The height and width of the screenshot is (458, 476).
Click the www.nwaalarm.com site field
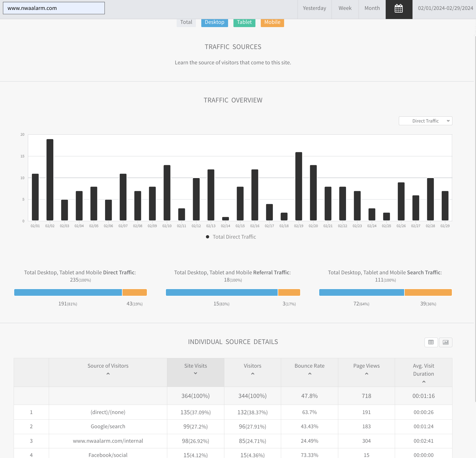[54, 8]
